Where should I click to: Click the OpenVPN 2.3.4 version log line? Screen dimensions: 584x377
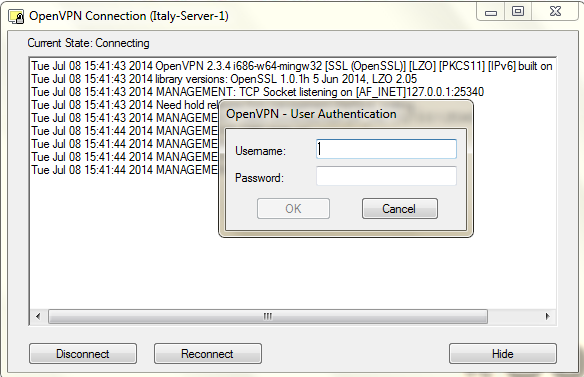point(292,66)
